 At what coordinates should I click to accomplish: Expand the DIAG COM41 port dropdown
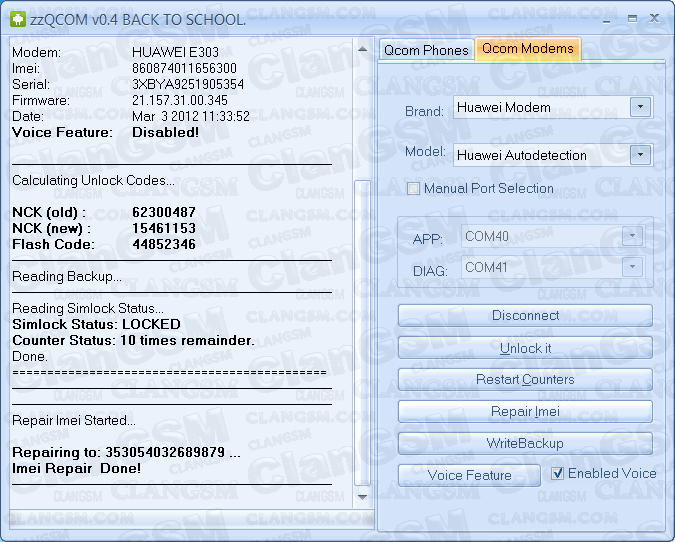tap(632, 267)
